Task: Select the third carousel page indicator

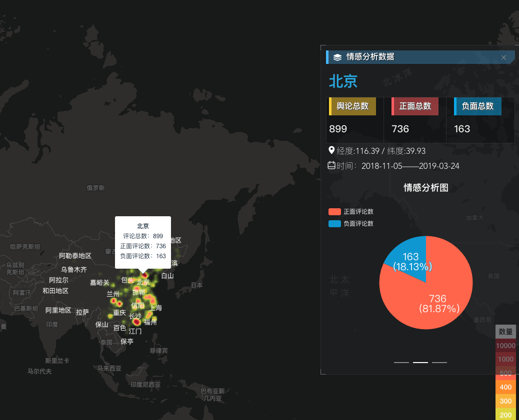Action: [439, 363]
